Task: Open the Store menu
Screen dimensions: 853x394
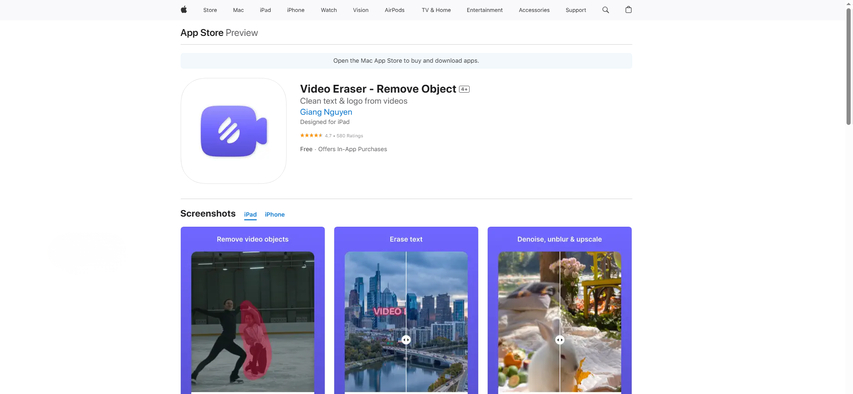Action: coord(210,10)
